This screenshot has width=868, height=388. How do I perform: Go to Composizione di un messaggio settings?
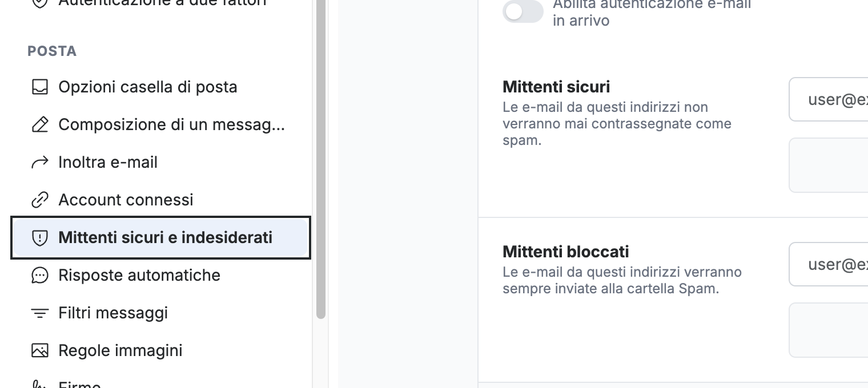pos(160,125)
